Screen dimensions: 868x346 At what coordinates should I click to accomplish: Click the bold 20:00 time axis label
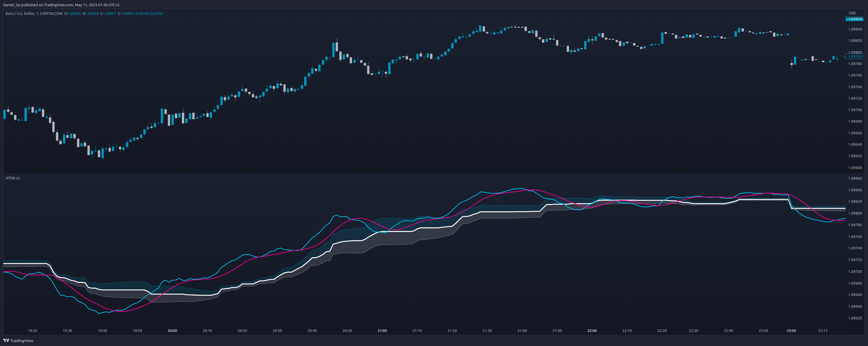click(172, 331)
